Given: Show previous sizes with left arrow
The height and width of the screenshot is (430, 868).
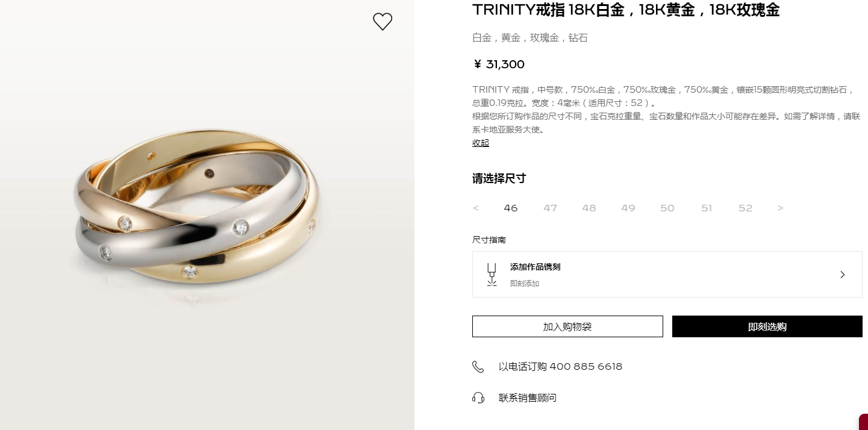Looking at the screenshot, I should tap(476, 208).
